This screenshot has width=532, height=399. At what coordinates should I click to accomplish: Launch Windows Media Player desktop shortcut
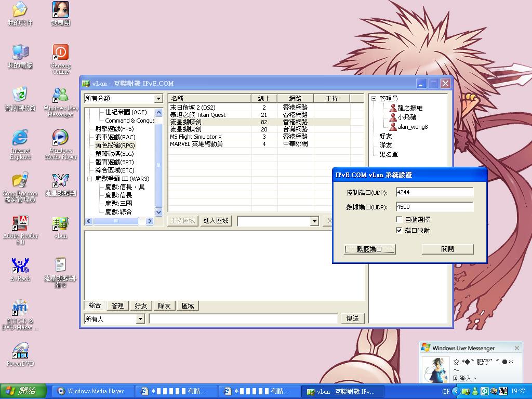[x=61, y=144]
